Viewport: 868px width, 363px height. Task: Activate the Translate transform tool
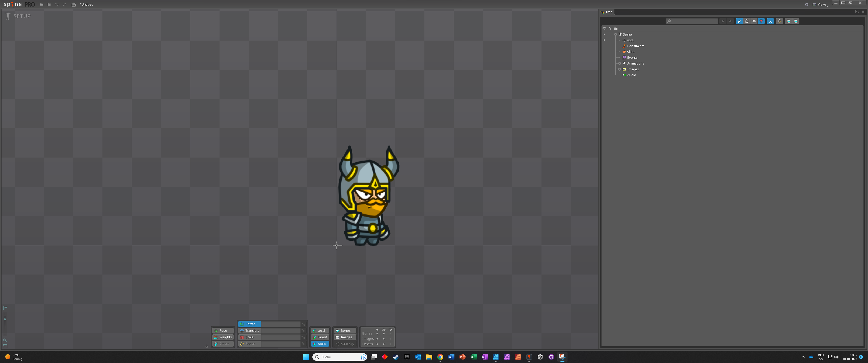tap(249, 331)
